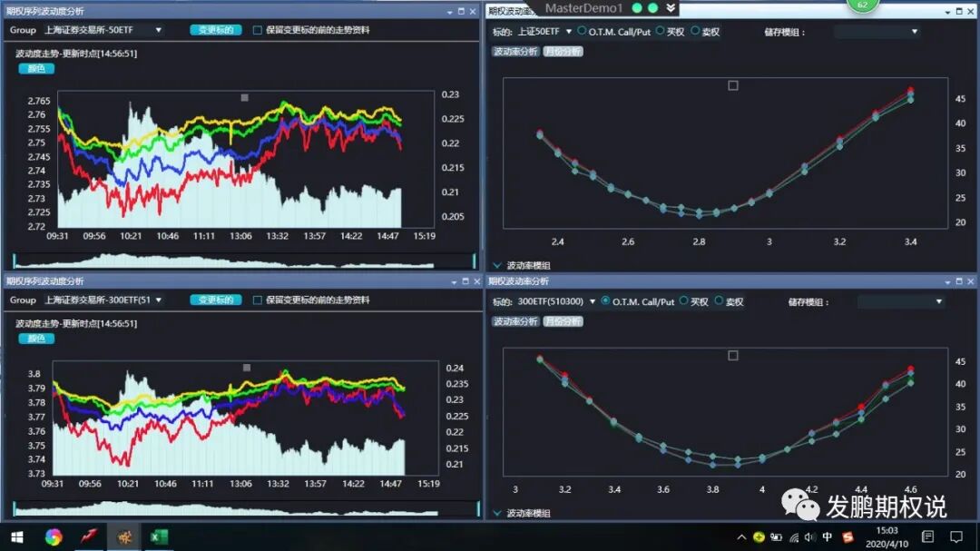Viewport: 980px width, 551px height.
Task: Click the right handle of the 50ETF range slider
Action: [475, 261]
